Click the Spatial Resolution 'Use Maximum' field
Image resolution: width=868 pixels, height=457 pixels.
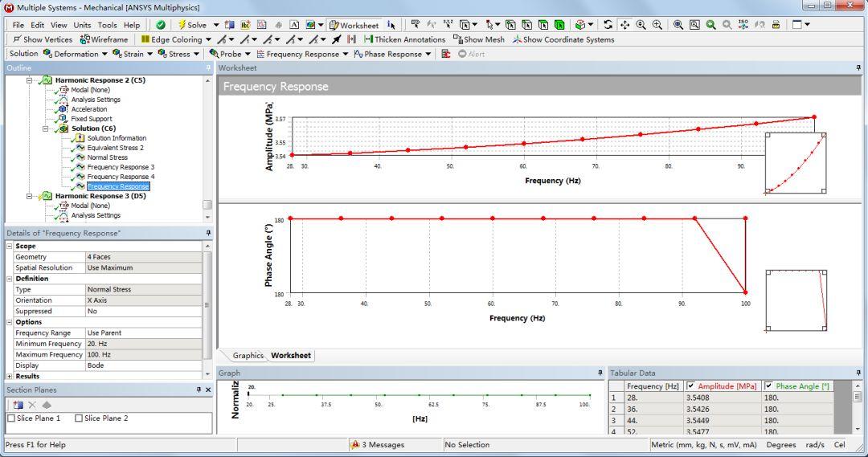click(x=143, y=267)
